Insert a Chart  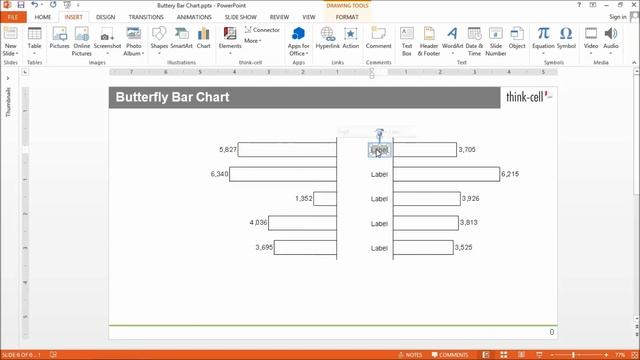point(203,34)
